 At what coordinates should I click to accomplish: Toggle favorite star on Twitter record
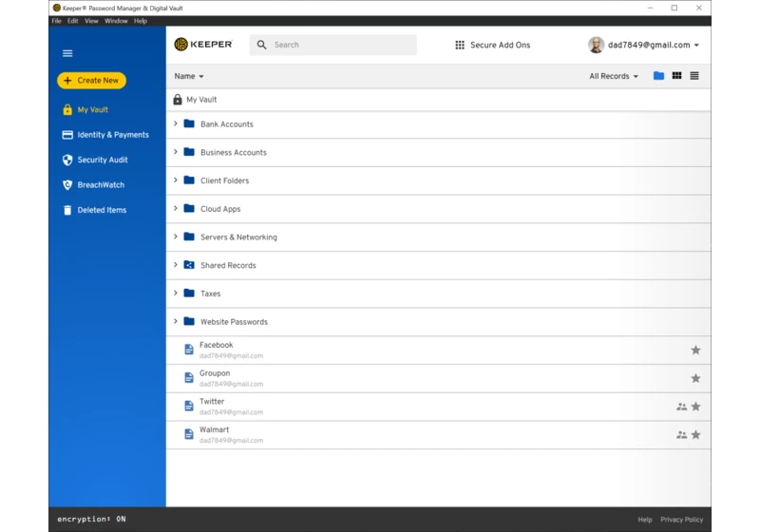[695, 407]
